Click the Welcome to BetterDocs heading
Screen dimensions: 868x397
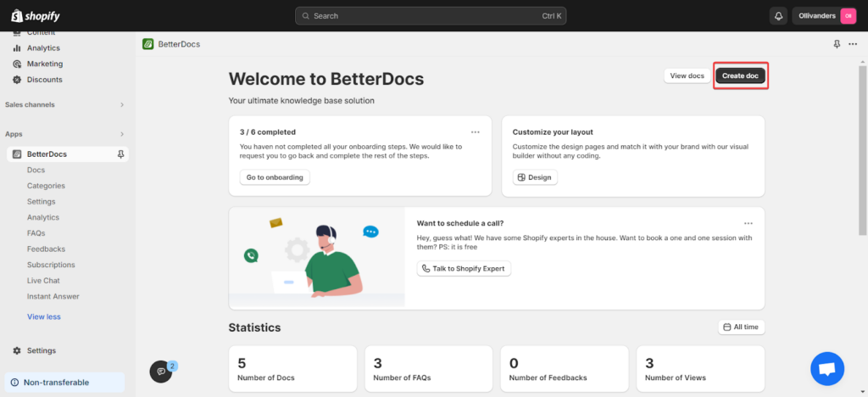326,79
